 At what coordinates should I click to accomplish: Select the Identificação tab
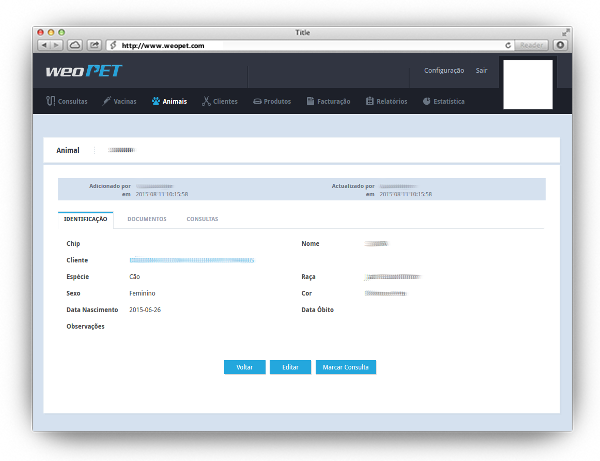coord(85,219)
